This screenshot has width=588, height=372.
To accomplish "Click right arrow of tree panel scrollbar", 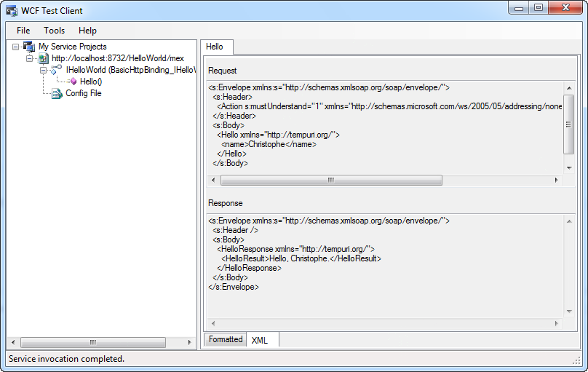I will (189, 342).
